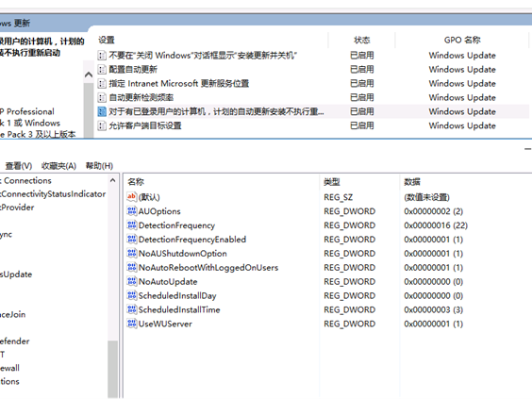
Task: Click the policy description pane scroll-up arrow
Action: point(89,75)
